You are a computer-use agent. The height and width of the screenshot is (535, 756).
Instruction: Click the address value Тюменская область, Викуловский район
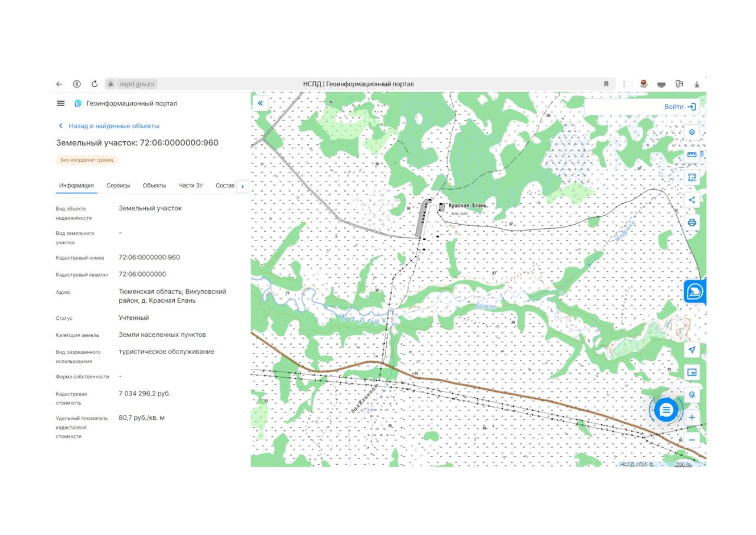172,296
